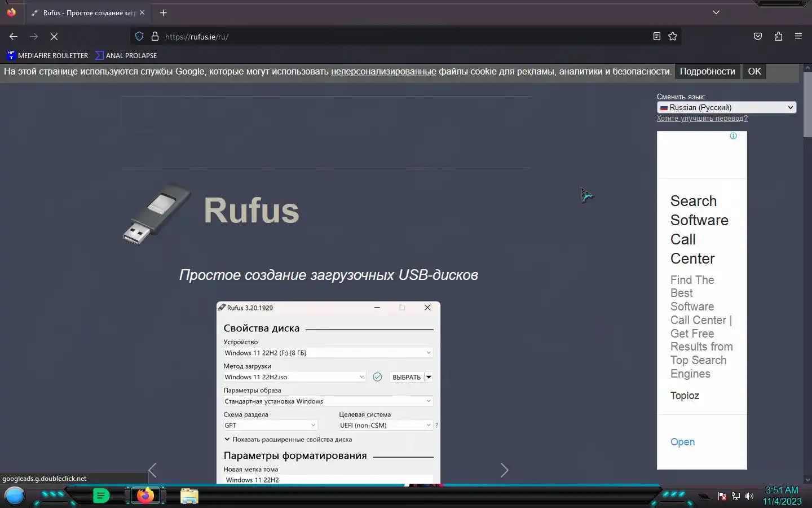Open the Схема раздела GPT dropdown
The width and height of the screenshot is (812, 508).
(x=270, y=426)
